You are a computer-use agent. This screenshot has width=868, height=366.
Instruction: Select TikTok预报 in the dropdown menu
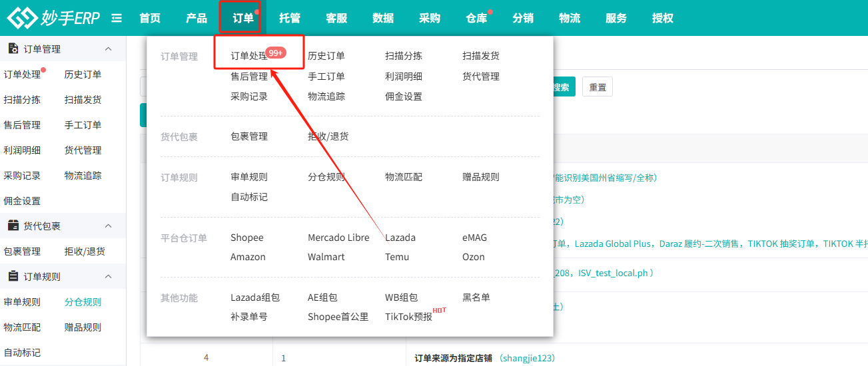pos(408,317)
